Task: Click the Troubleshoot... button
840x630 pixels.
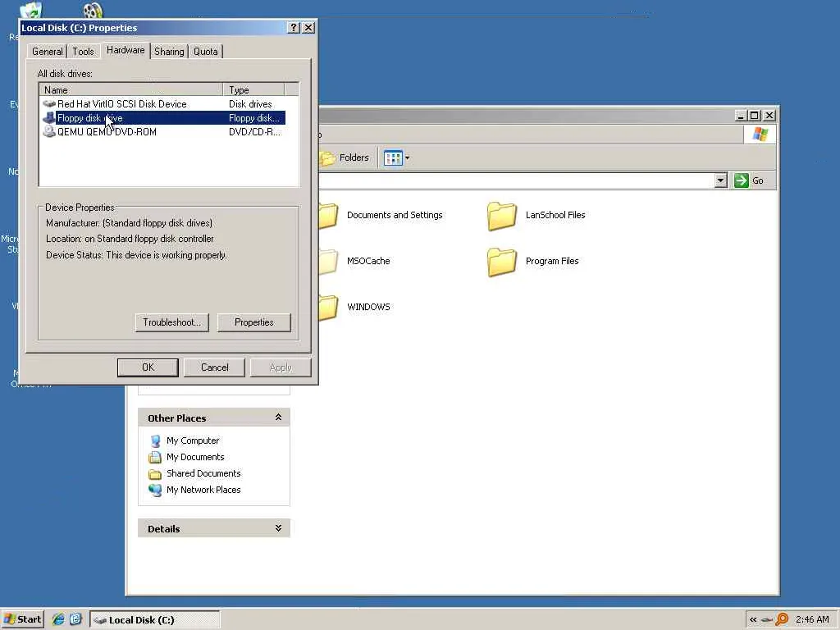Action: click(x=172, y=322)
